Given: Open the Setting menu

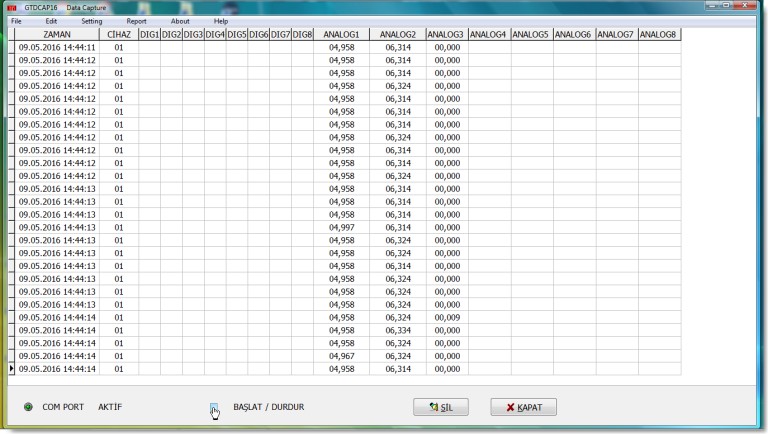Looking at the screenshot, I should click(x=92, y=21).
